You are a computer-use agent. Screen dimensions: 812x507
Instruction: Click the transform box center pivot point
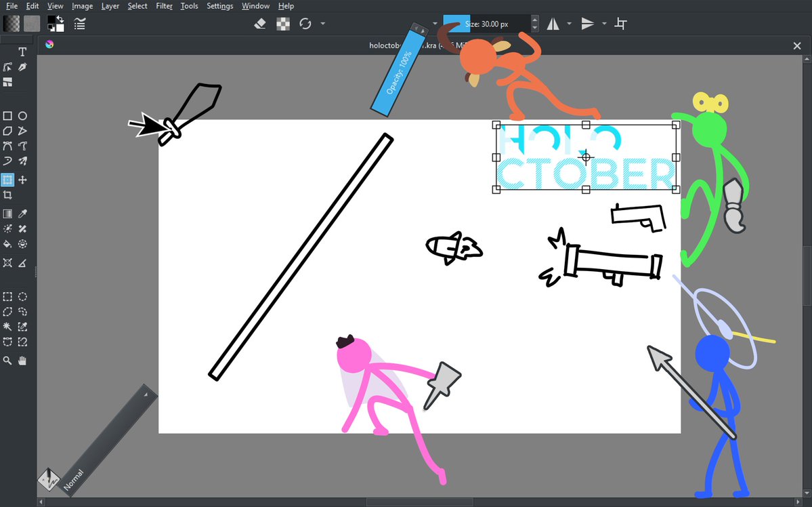click(x=586, y=157)
